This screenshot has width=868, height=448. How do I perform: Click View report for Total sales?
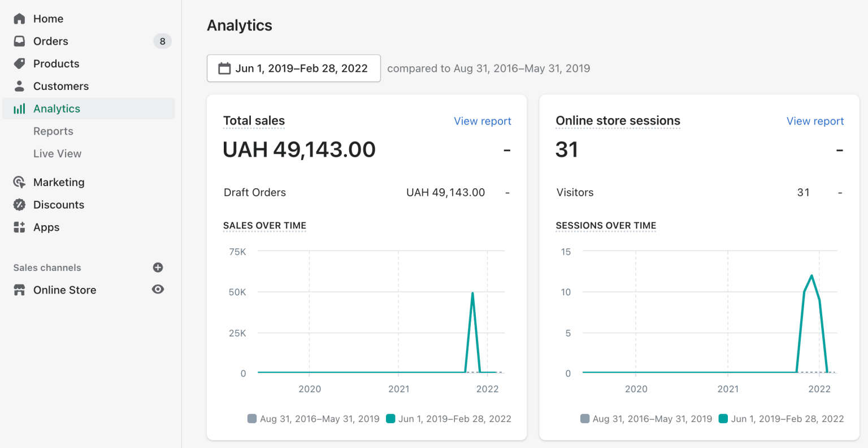coord(482,120)
